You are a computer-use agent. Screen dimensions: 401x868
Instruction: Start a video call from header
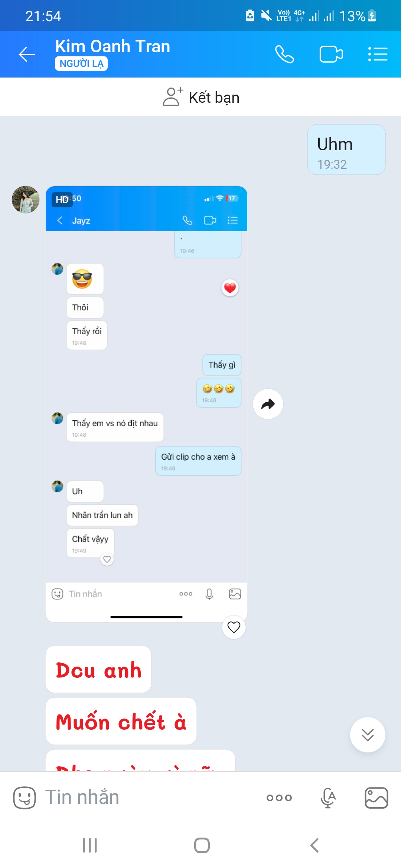click(331, 55)
